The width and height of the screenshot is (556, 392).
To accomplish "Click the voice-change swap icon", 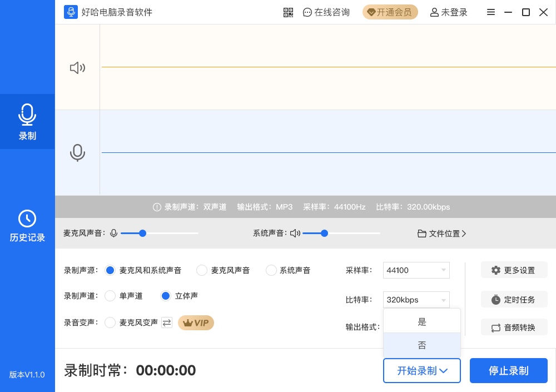I will [167, 322].
